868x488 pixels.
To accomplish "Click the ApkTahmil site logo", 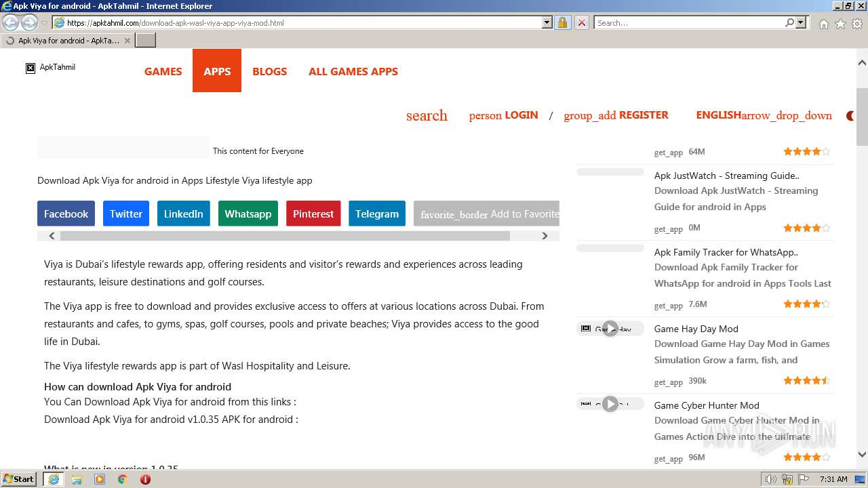I will point(51,67).
